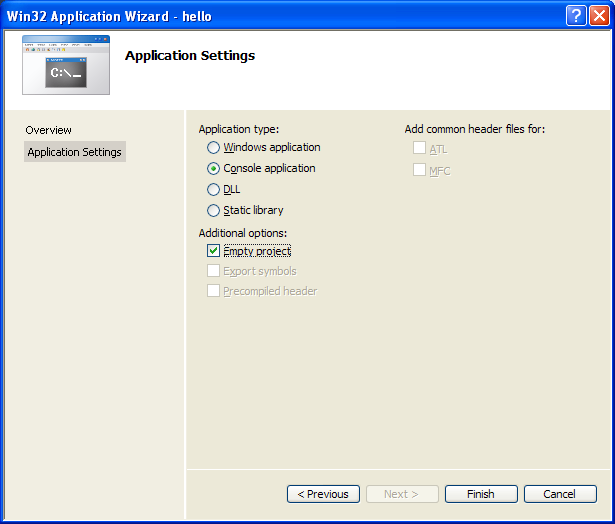Go back with the Previous button

(323, 494)
